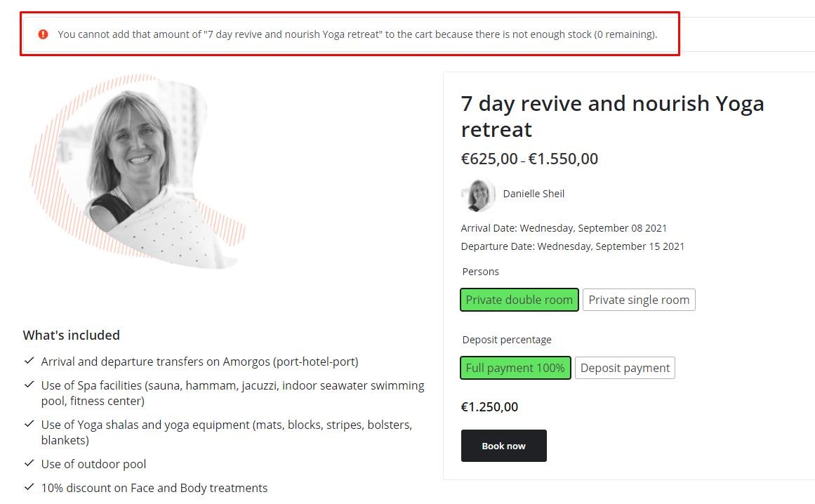
Task: Click the red error alert icon
Action: pyautogui.click(x=43, y=34)
